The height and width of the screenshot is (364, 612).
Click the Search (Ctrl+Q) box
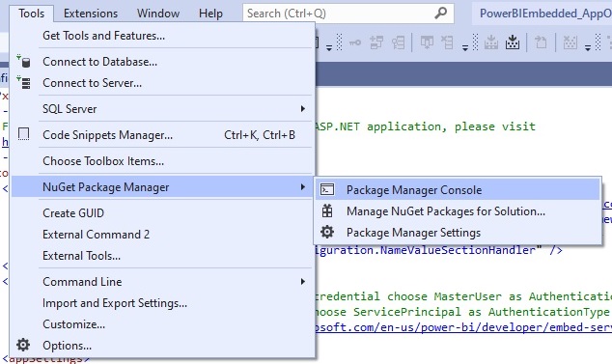pos(348,14)
